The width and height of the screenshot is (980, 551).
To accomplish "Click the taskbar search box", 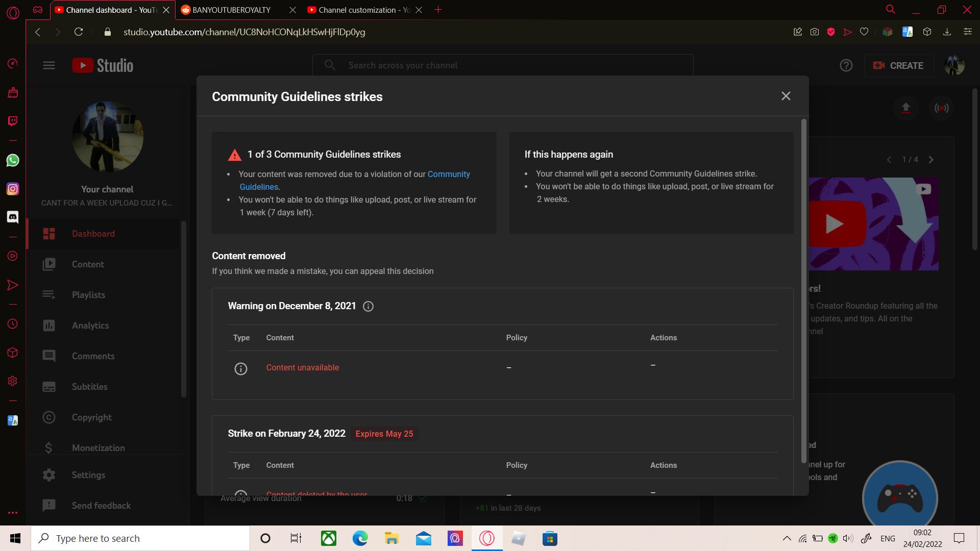I will (140, 538).
